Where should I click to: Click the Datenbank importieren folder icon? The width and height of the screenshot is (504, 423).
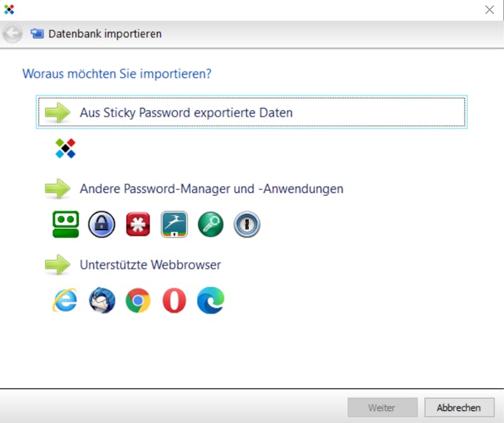pyautogui.click(x=37, y=33)
